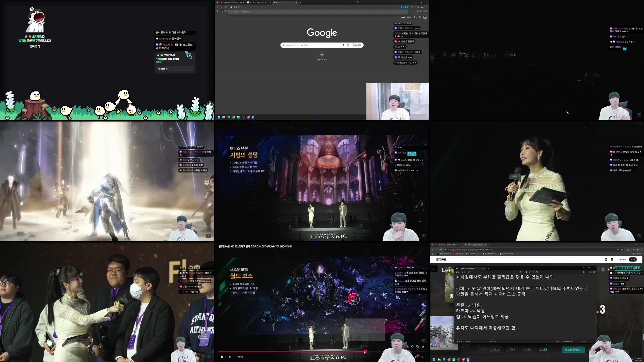Open File Explorer from the taskbar
Screen dimensions: 644x362
coord(224,117)
